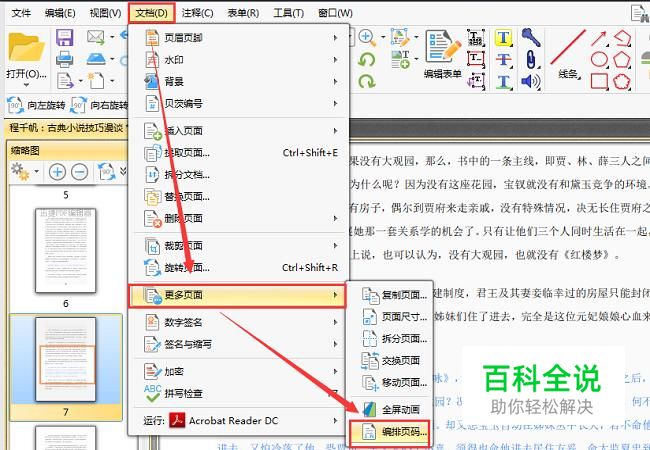
Task: Click the sound speaker annotation icon
Action: point(531,81)
